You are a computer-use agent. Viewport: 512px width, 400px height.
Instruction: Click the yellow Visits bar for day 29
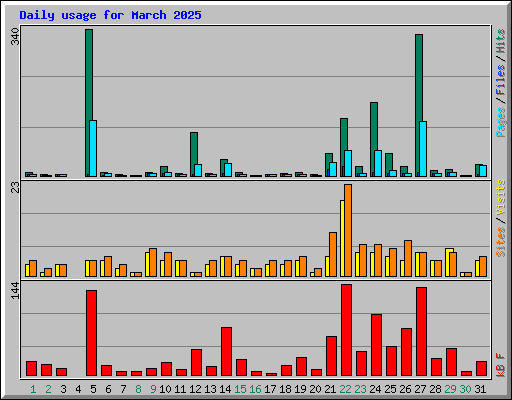[x=448, y=262]
